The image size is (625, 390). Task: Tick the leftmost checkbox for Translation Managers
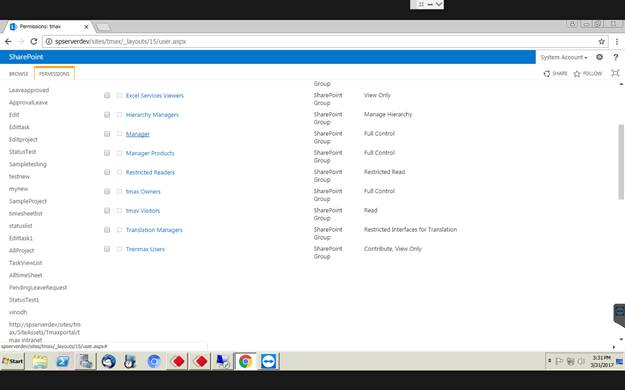(107, 230)
